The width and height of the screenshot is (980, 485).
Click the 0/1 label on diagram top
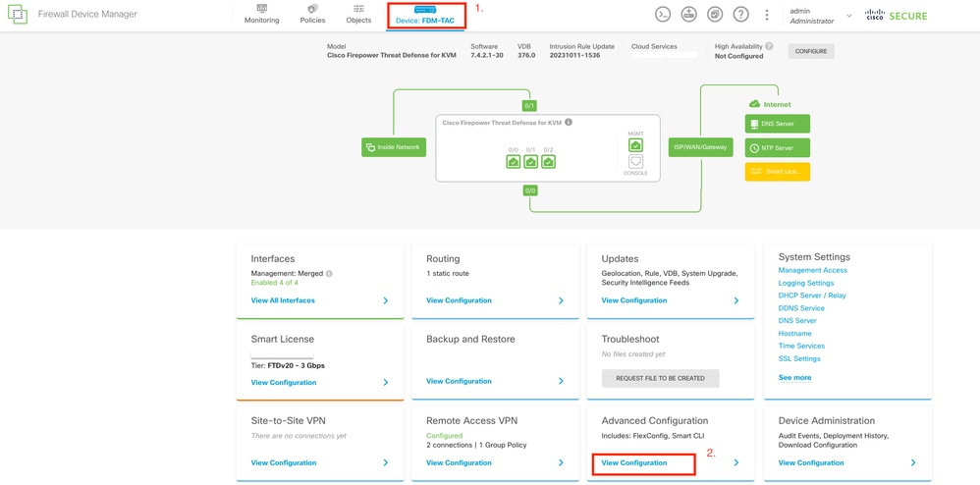530,106
